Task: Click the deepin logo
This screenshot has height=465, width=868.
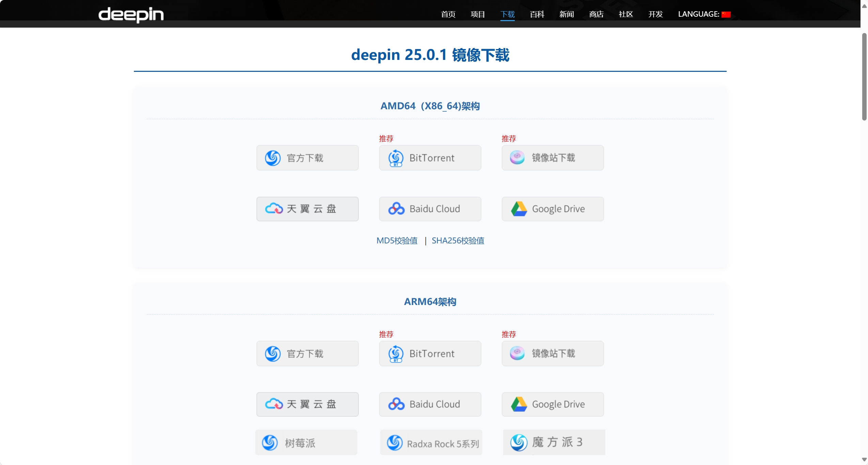Action: (x=131, y=15)
